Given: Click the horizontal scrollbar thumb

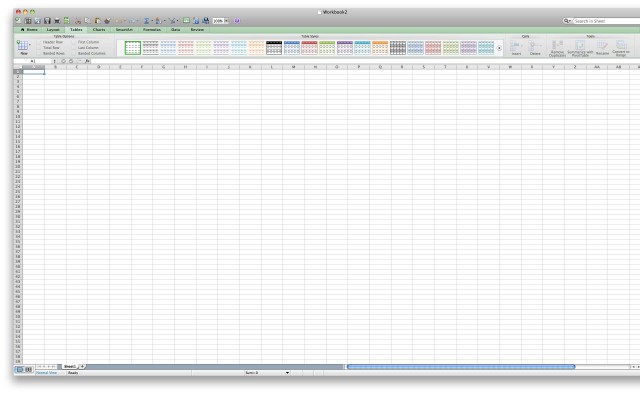Looking at the screenshot, I should coord(461,367).
